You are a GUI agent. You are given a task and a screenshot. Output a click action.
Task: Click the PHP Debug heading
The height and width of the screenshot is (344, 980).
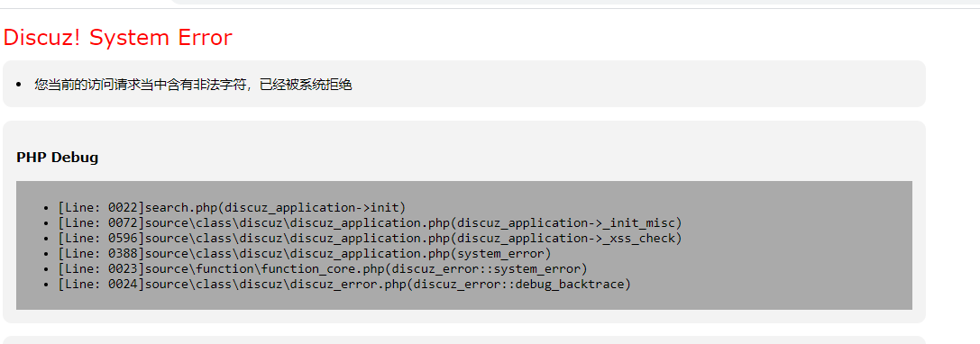click(58, 158)
